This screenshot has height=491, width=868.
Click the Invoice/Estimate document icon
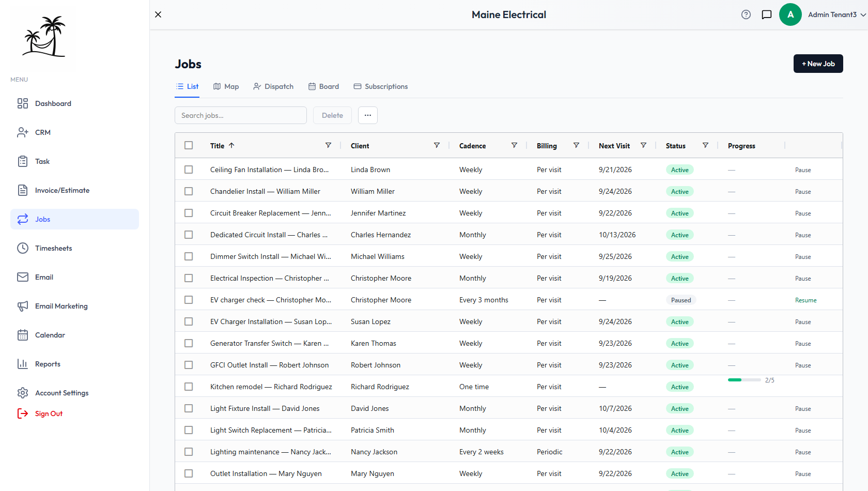[x=23, y=190]
